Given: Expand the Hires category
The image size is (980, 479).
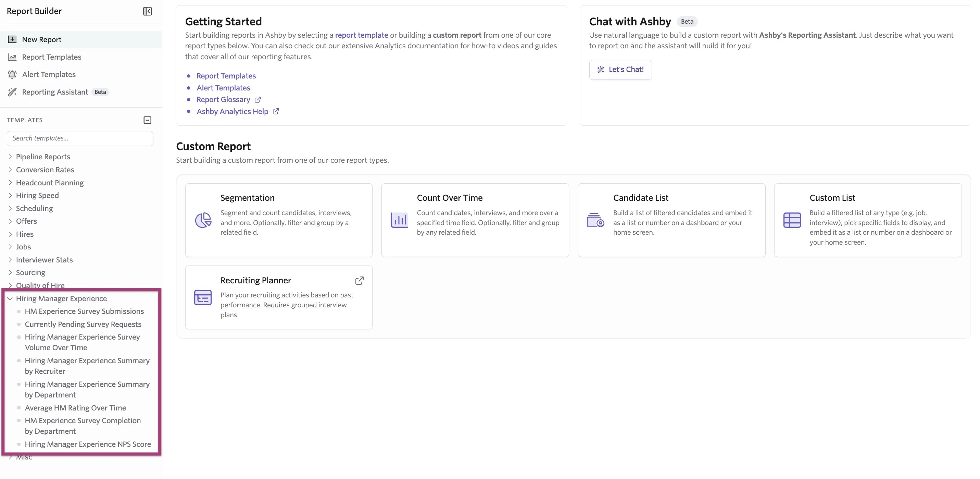Looking at the screenshot, I should [10, 234].
